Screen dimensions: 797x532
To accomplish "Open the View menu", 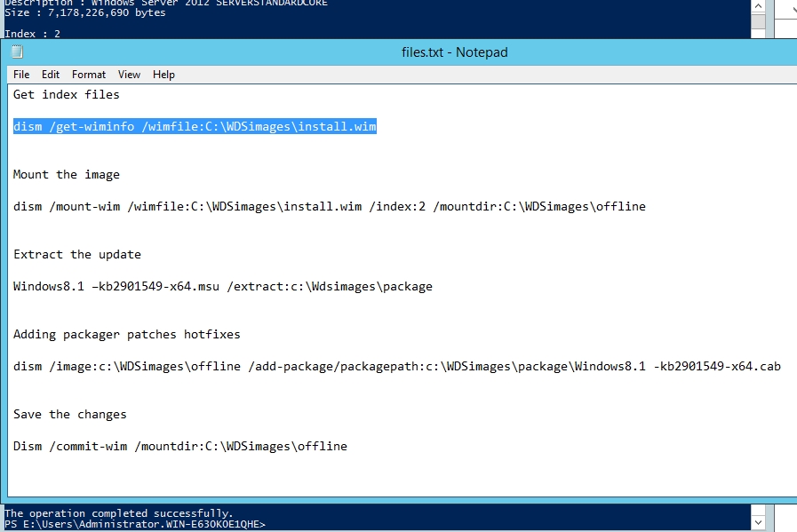I will click(130, 75).
